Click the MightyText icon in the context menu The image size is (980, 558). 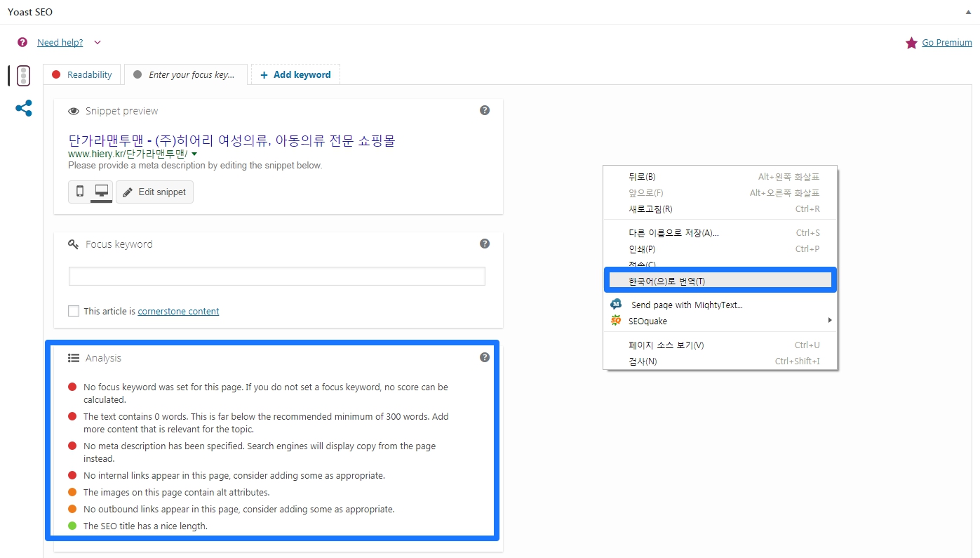tap(615, 304)
